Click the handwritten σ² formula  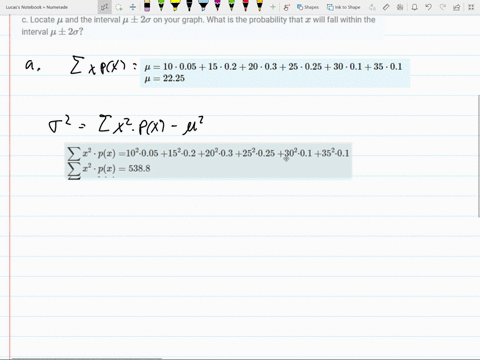(126, 125)
